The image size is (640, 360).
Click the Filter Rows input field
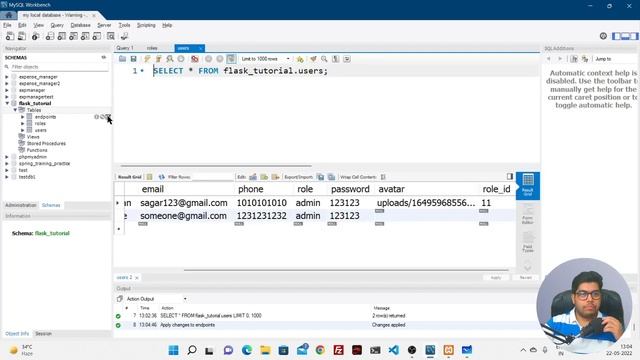pyautogui.click(x=212, y=177)
